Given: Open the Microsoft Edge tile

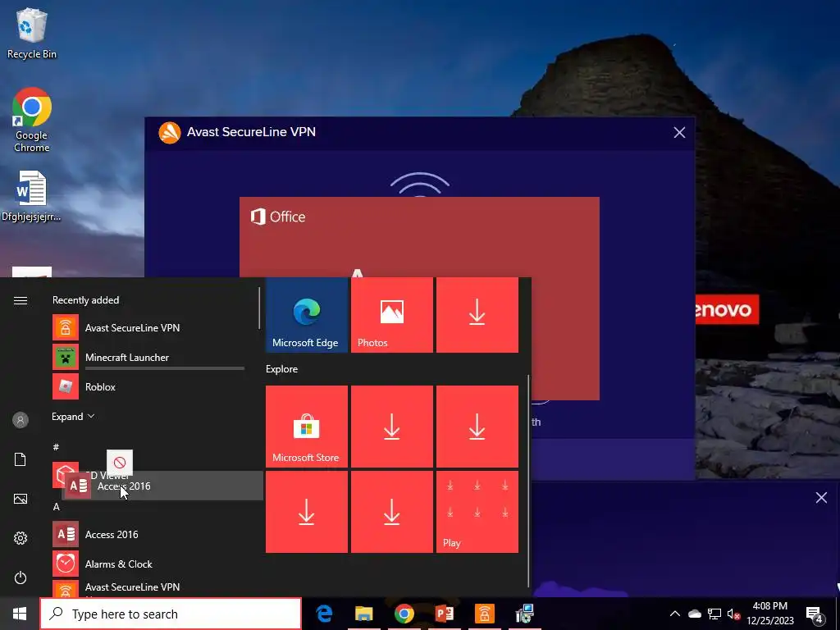Looking at the screenshot, I should tap(307, 315).
